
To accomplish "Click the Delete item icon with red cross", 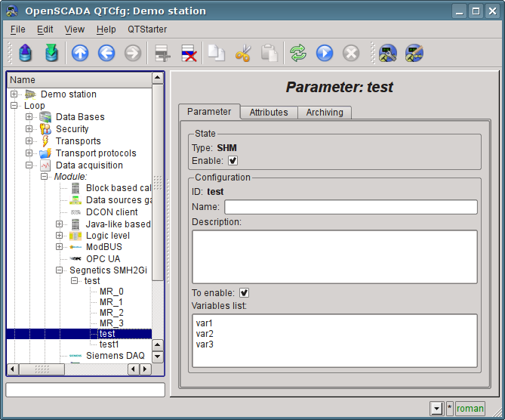I will 189,53.
